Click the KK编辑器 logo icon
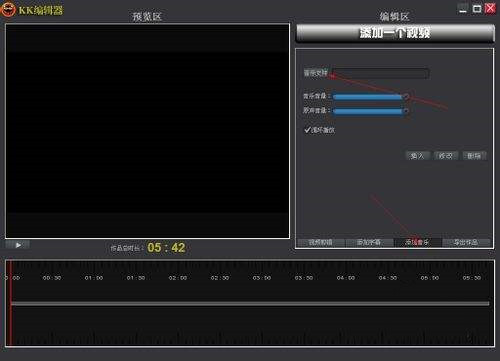The image size is (500, 361). click(x=8, y=10)
